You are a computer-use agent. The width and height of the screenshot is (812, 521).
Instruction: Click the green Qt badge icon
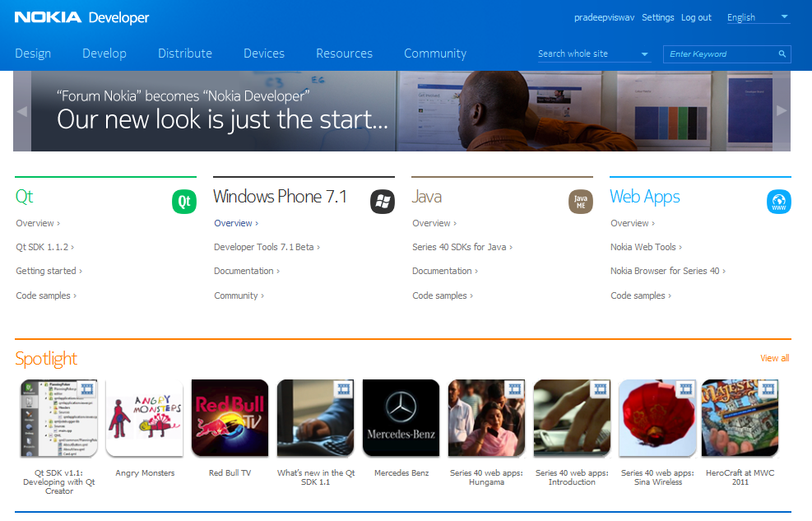tap(184, 202)
